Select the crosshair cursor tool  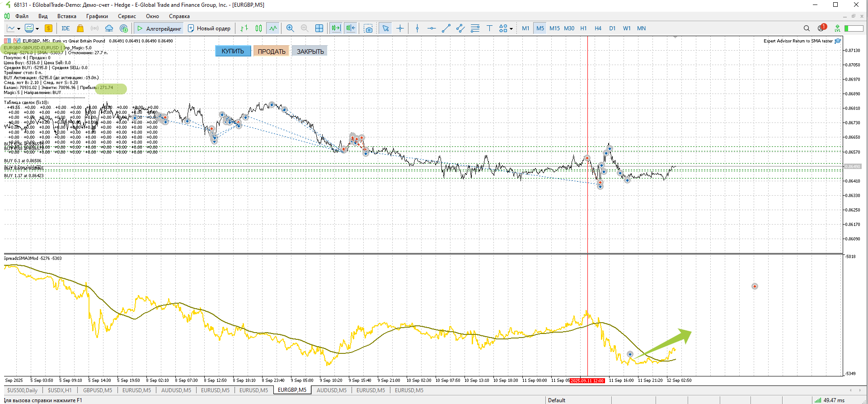pyautogui.click(x=400, y=28)
